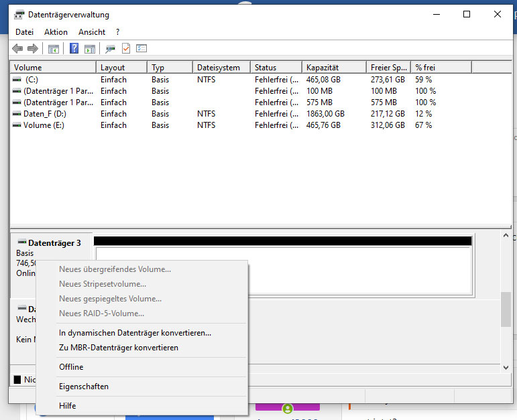Sort by the Freier Sp... column header
This screenshot has height=420, width=517.
389,68
